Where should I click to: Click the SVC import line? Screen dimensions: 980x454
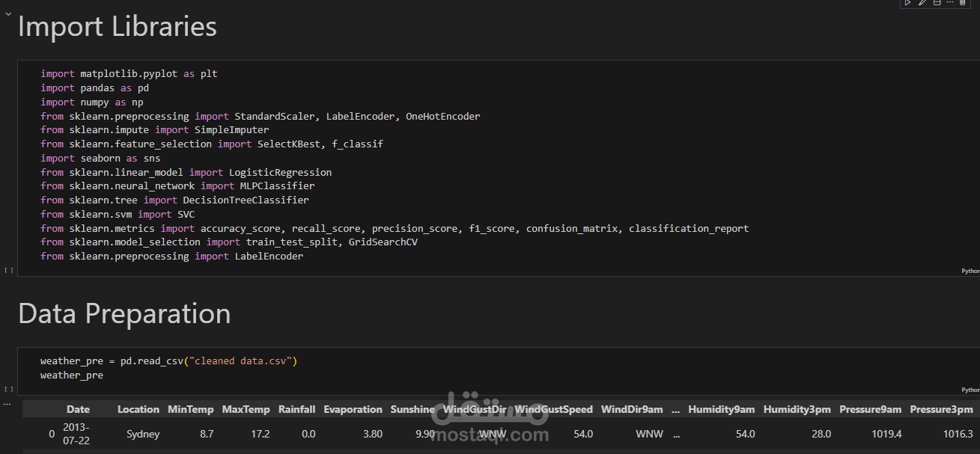coord(118,215)
